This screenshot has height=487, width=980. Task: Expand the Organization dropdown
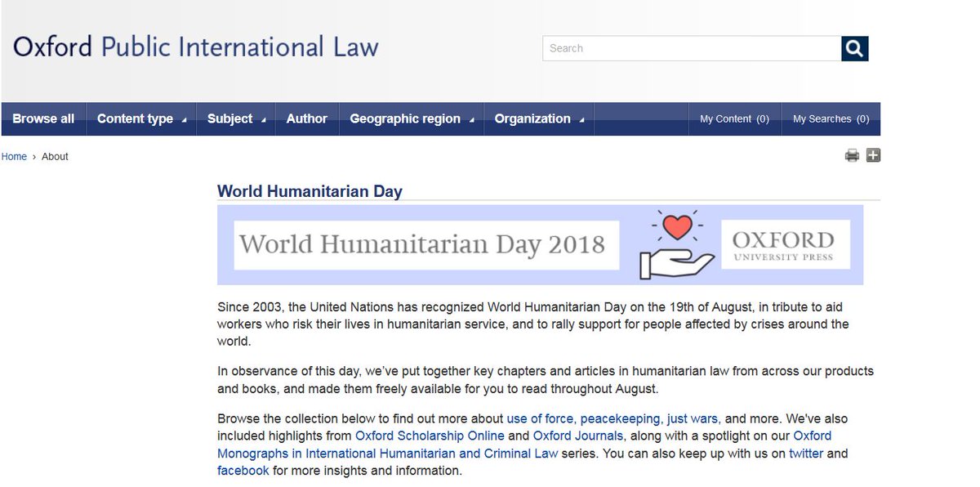(539, 118)
